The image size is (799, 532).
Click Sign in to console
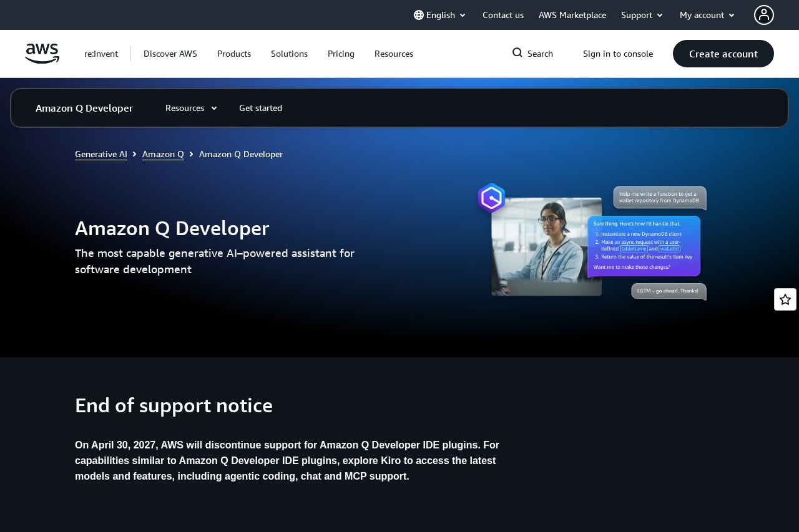coord(618,54)
